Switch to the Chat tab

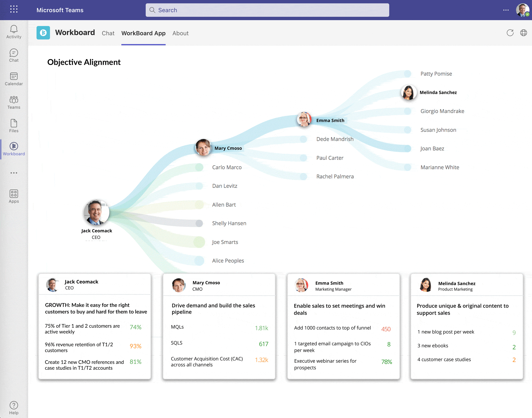click(108, 33)
